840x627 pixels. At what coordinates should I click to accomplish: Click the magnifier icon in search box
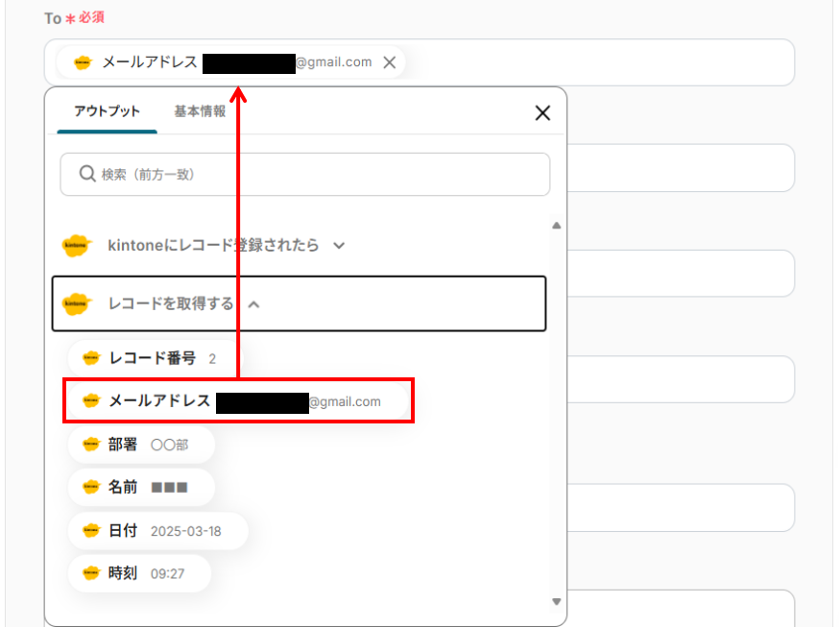click(x=87, y=174)
